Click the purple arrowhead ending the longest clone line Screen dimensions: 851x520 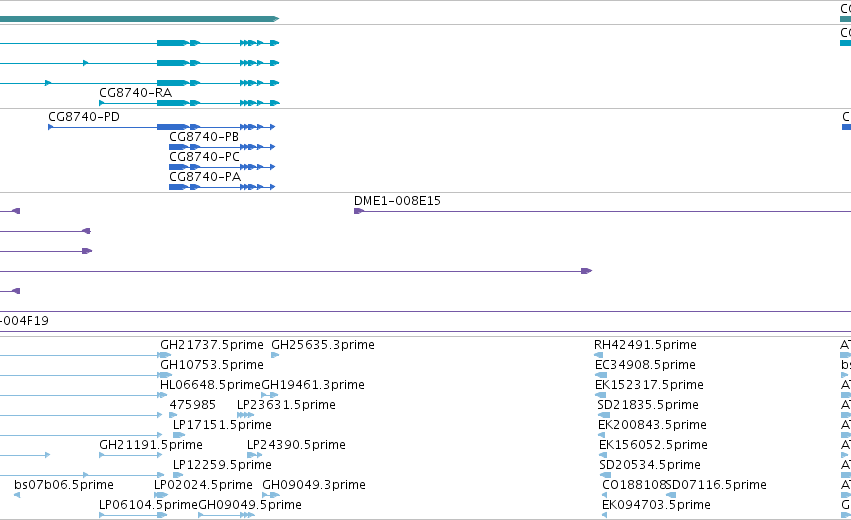586,271
